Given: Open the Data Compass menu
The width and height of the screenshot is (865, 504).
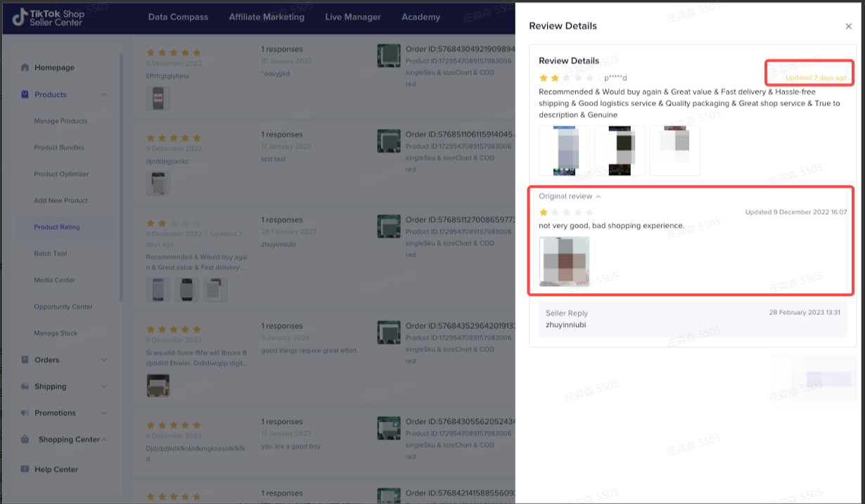Looking at the screenshot, I should click(x=178, y=17).
